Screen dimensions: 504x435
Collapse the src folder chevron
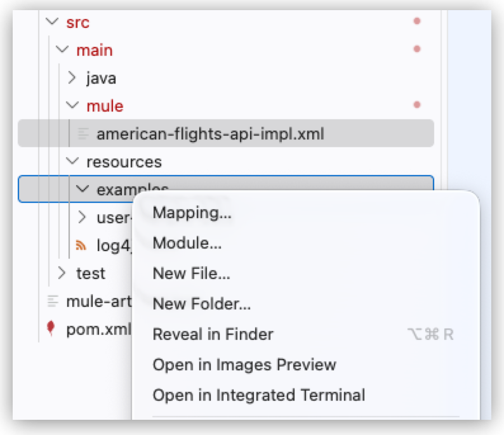coord(52,22)
